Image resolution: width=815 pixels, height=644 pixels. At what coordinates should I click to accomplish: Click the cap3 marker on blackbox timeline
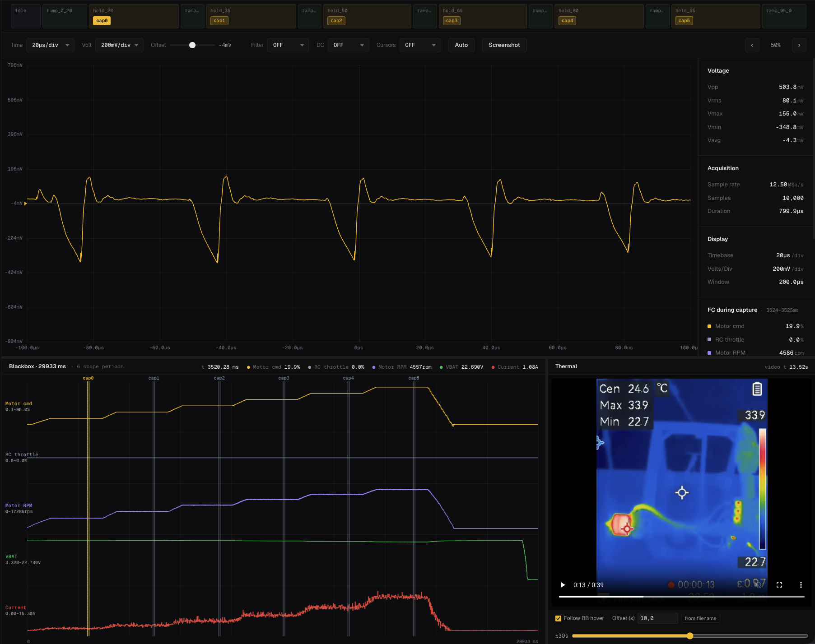tap(284, 378)
